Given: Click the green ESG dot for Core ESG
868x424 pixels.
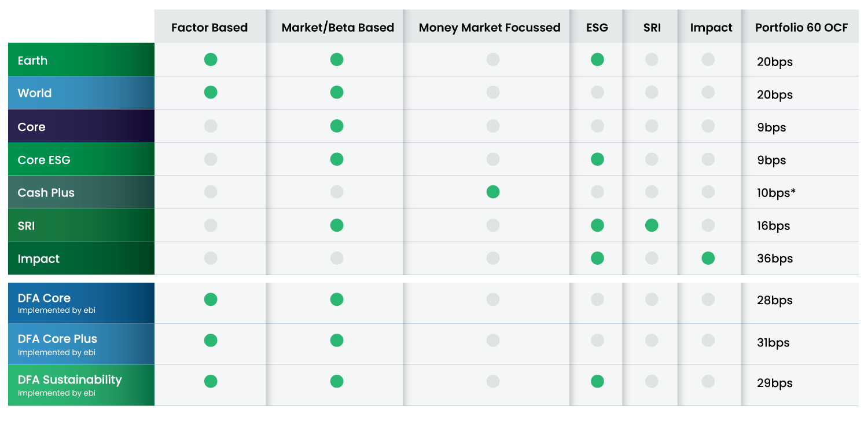Looking at the screenshot, I should tap(597, 159).
